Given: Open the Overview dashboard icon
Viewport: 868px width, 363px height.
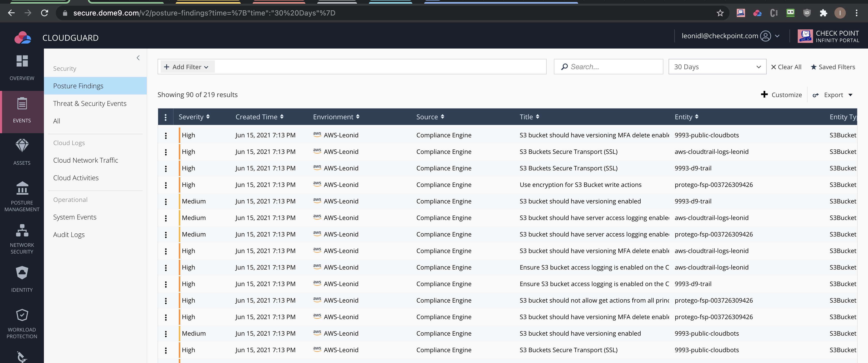Looking at the screenshot, I should pos(22,61).
